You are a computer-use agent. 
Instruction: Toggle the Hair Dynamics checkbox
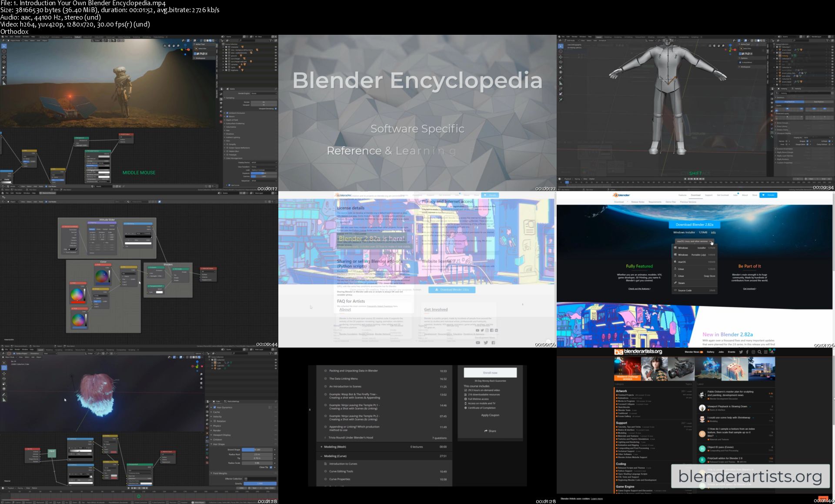point(214,408)
